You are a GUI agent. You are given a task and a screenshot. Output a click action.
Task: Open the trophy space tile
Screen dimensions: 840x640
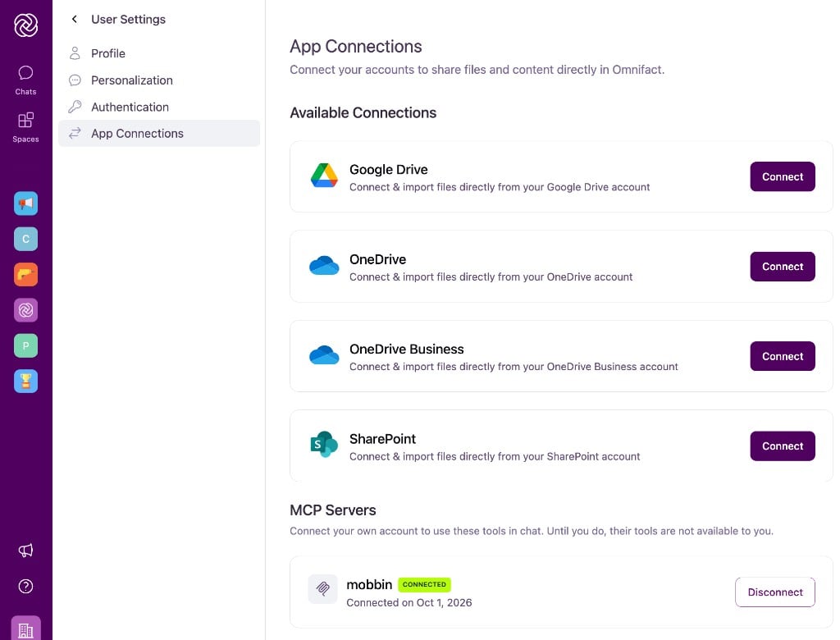pos(25,381)
